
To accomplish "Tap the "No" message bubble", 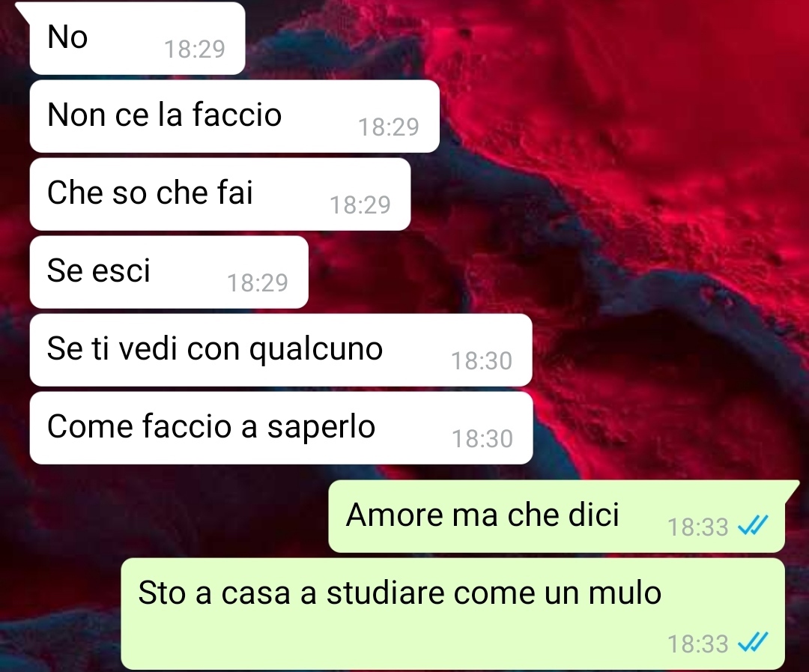I will click(137, 38).
